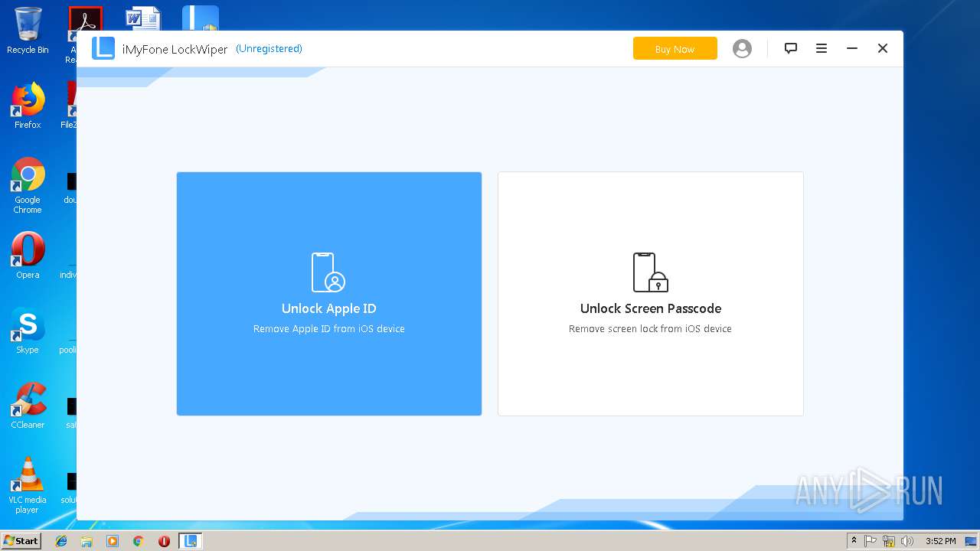The image size is (980, 551).
Task: Click the LockWiper taskbar button
Action: tap(191, 541)
